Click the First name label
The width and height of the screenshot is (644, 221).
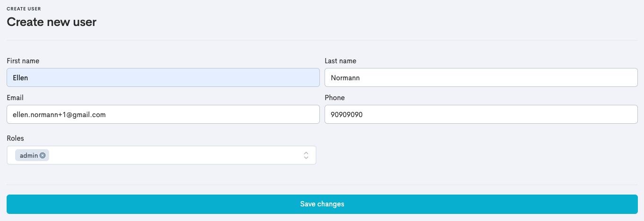click(x=23, y=61)
